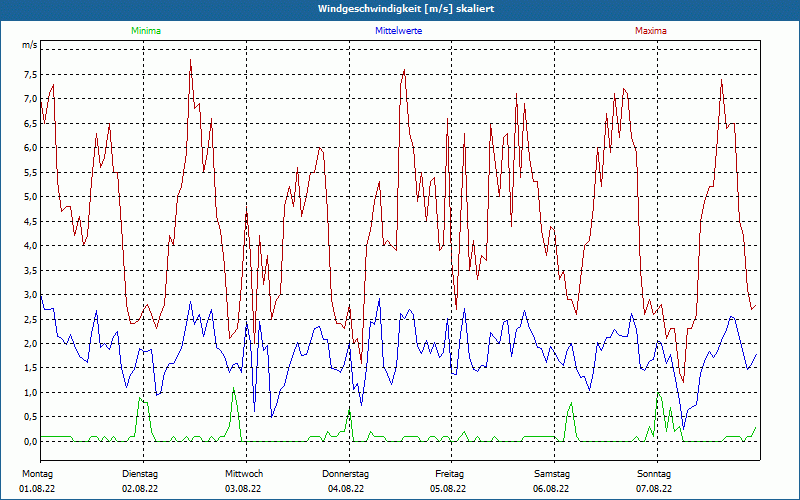Click the 'Montag' day label

(37, 474)
